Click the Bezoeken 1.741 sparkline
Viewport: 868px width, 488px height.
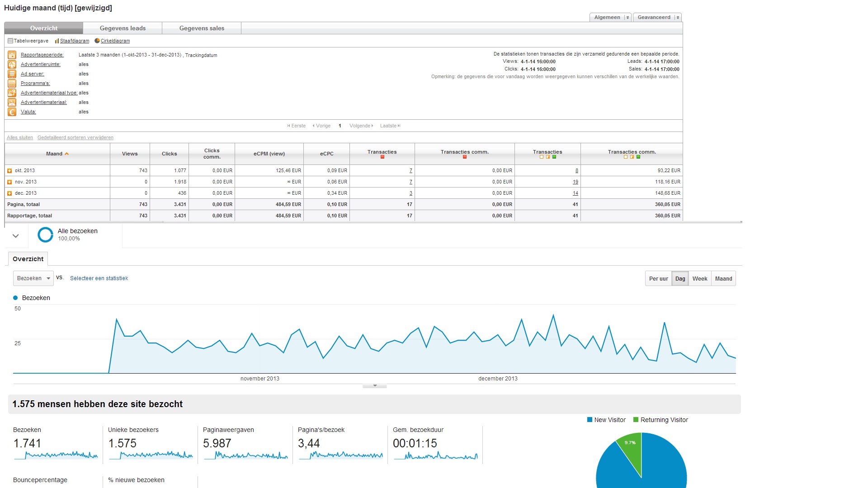56,455
